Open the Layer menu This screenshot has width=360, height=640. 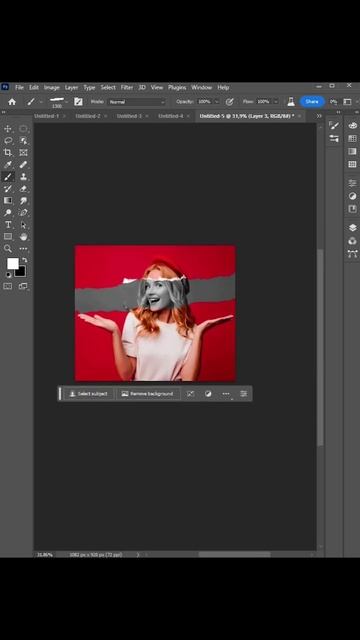tap(71, 87)
